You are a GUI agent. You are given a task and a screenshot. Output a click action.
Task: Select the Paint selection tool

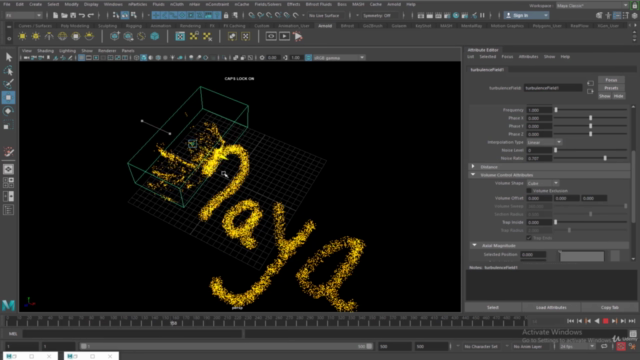(x=8, y=84)
